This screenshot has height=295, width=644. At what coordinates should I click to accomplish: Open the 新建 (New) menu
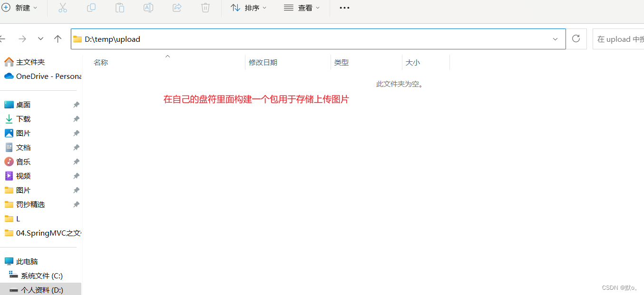click(x=20, y=8)
